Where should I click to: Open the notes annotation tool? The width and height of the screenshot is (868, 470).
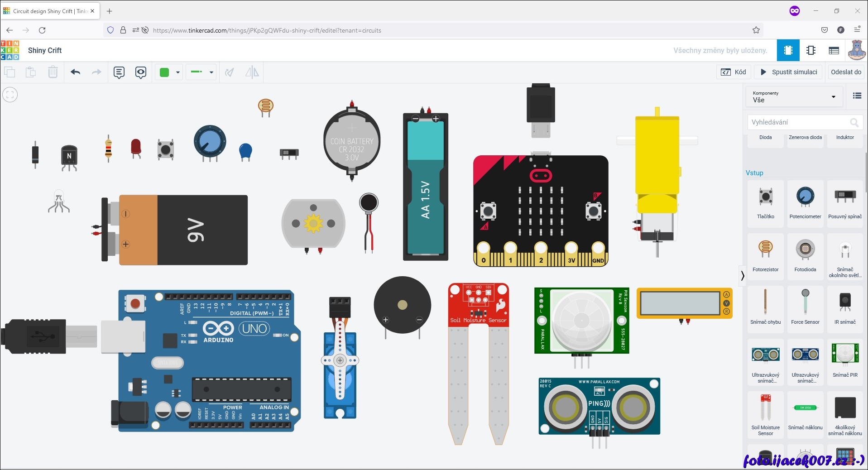pos(119,72)
